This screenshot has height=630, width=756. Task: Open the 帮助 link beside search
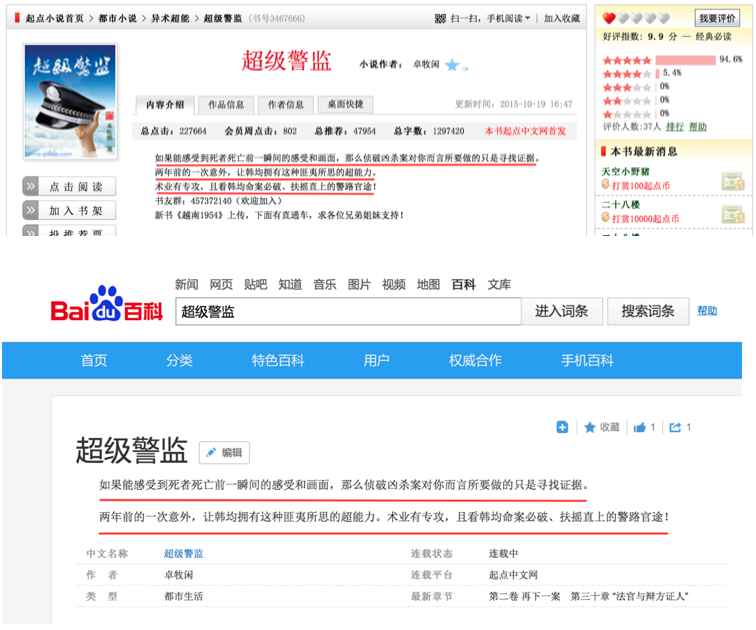coord(707,311)
